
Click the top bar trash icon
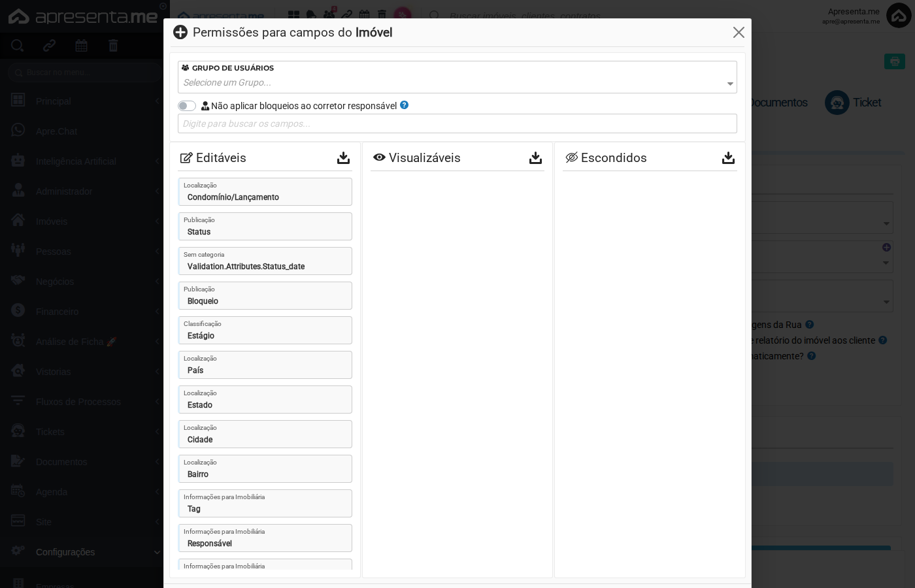point(382,14)
